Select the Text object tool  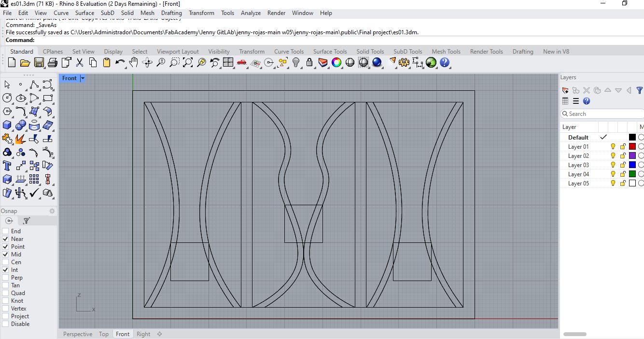point(7,166)
